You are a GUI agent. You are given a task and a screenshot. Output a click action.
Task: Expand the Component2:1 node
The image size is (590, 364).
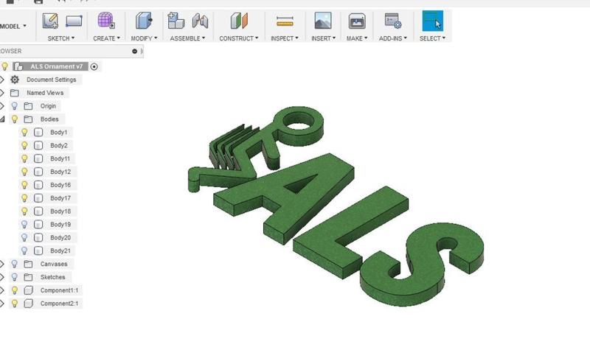(2, 304)
